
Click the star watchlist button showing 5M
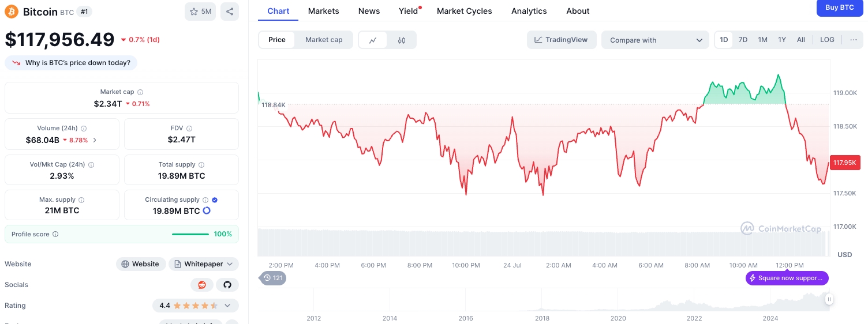200,12
